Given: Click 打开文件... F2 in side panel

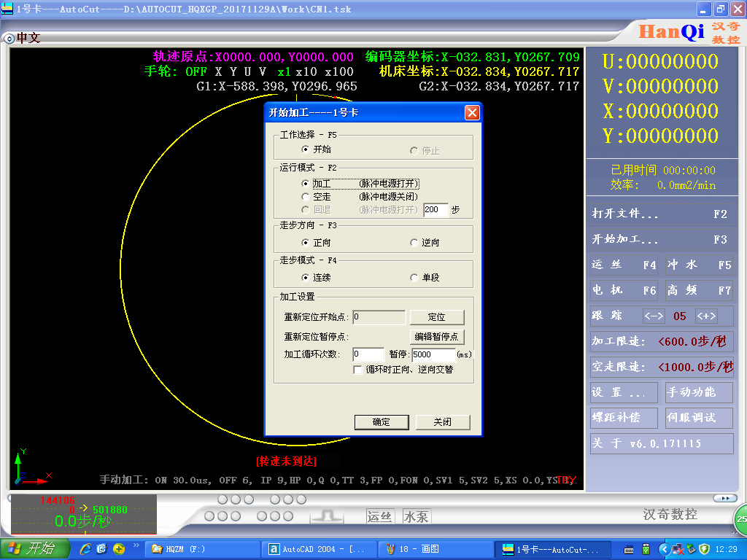Looking at the screenshot, I should (x=661, y=214).
